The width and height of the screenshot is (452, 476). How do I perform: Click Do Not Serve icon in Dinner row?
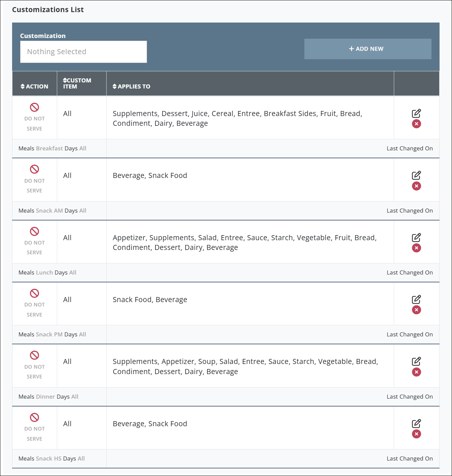tap(34, 355)
